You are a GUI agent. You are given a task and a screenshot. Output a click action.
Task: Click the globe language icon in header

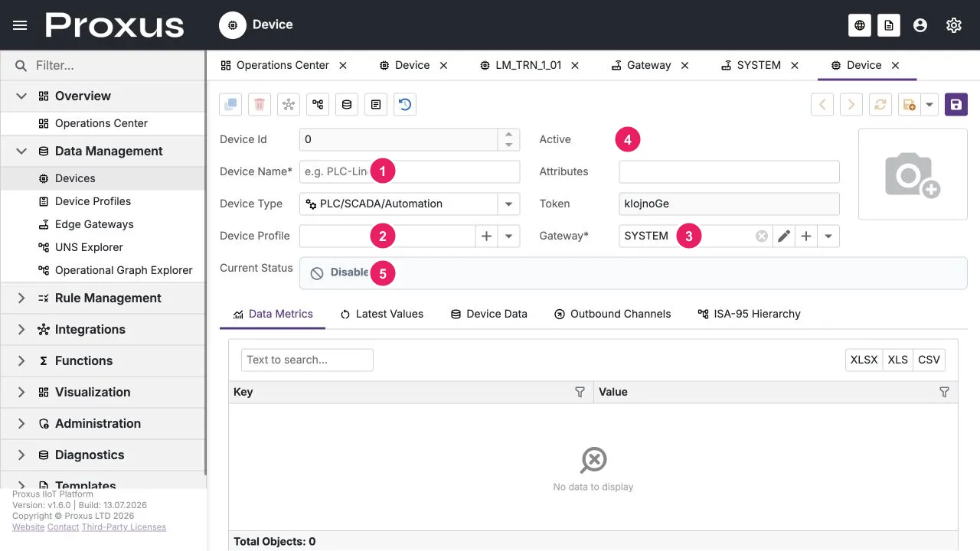click(860, 25)
